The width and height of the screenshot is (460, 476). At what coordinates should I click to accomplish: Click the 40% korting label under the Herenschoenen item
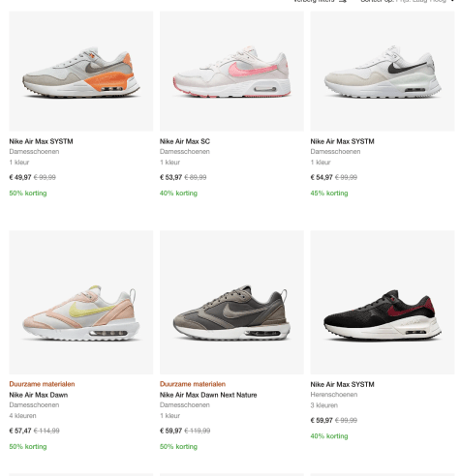pyautogui.click(x=329, y=436)
